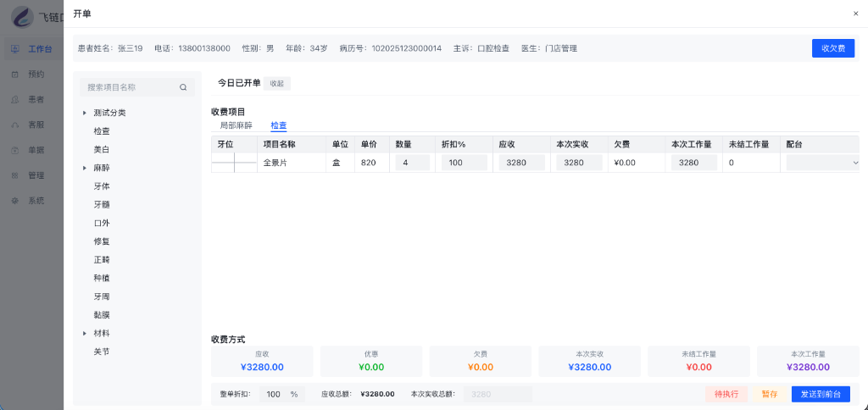The image size is (868, 410).
Task: Click the 本次工作量 summary card
Action: [x=808, y=362]
